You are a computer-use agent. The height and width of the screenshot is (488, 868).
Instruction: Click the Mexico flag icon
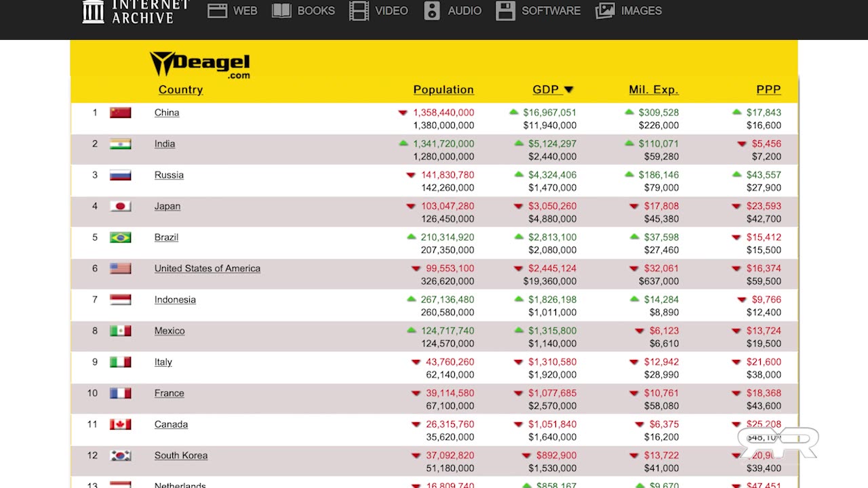click(121, 331)
